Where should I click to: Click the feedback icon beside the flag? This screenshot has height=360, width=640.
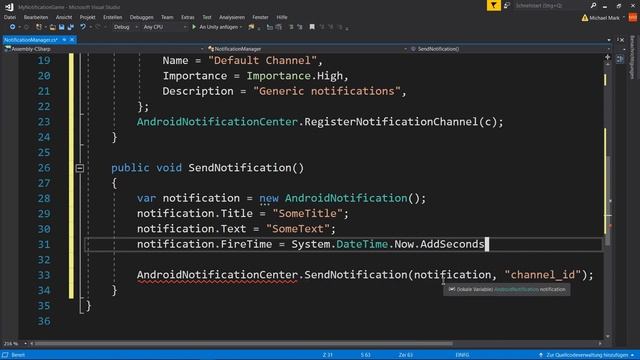(507, 5)
